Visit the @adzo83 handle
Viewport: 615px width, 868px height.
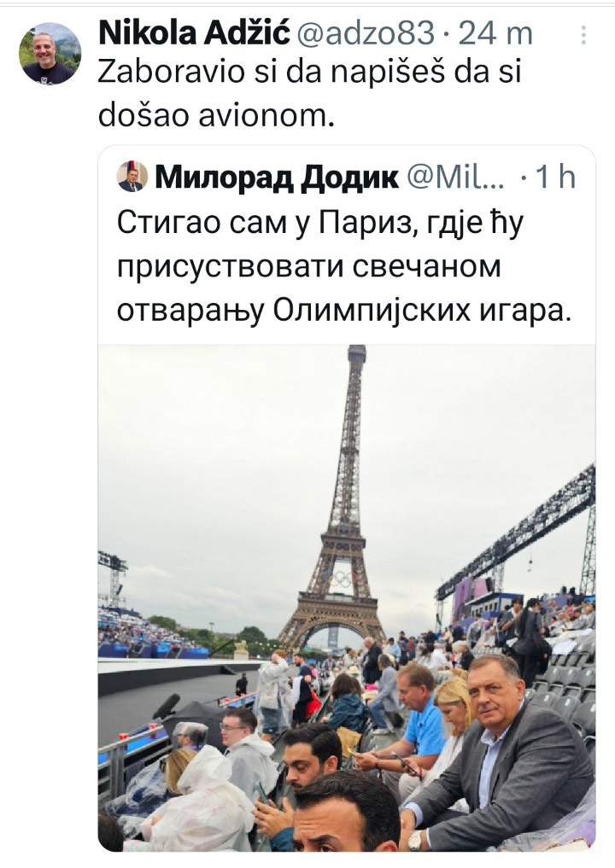[366, 34]
